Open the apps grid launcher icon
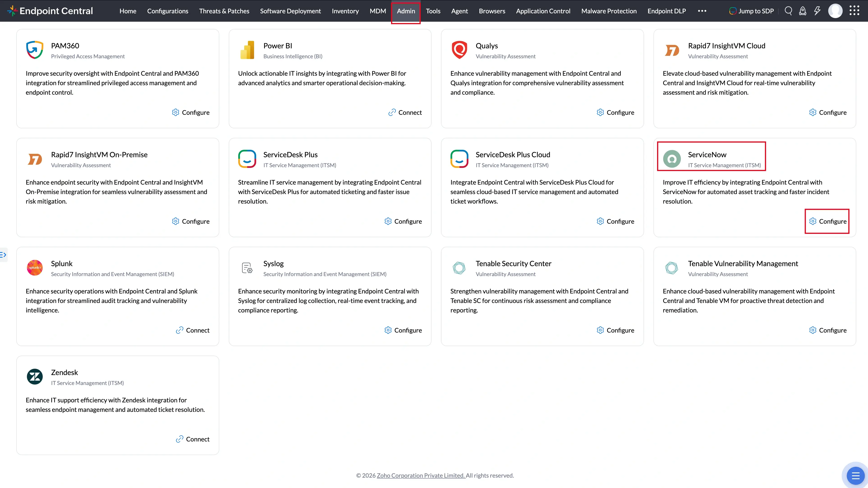 pos(854,11)
